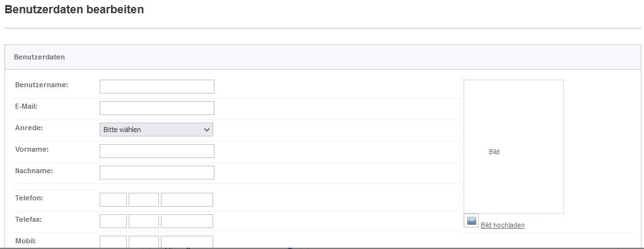Viewport: 644px width, 249px height.
Task: Click into the E-Mail input field
Action: tap(157, 108)
